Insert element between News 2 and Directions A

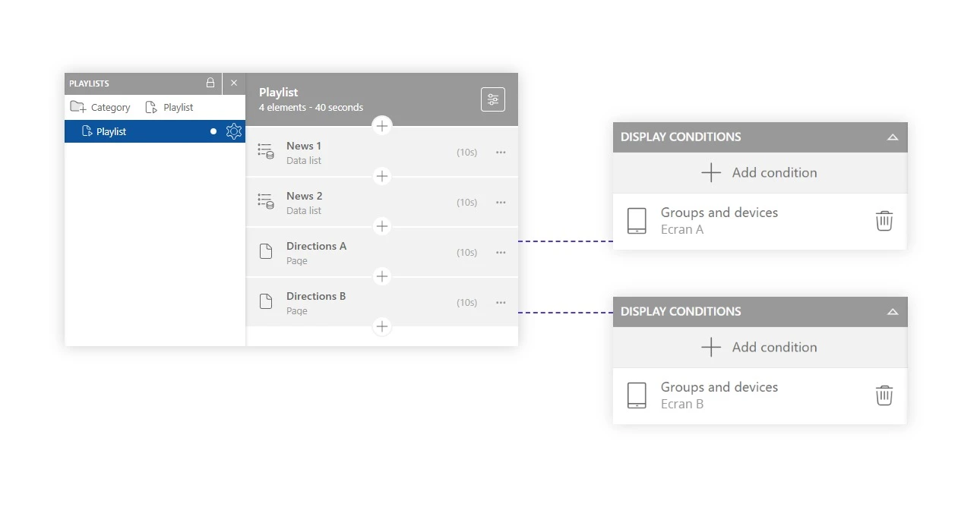[x=382, y=226]
